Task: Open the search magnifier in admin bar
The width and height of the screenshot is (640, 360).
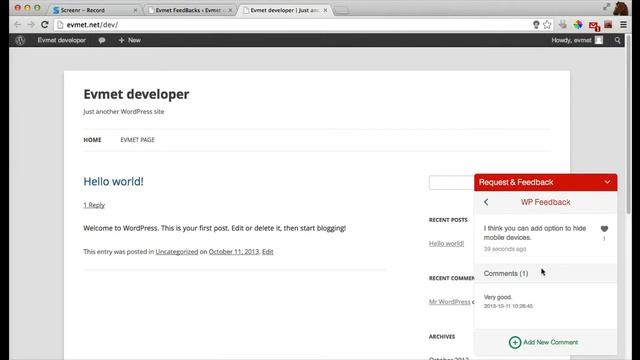Action: click(x=617, y=40)
